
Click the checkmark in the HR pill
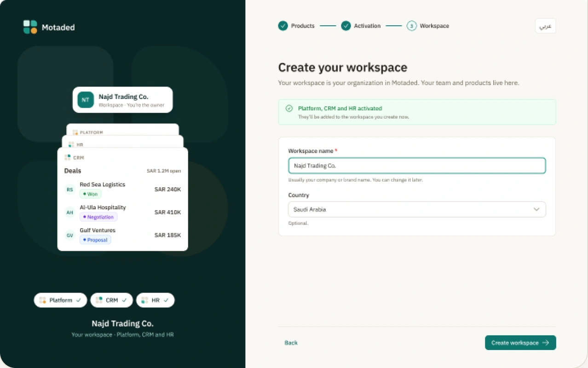(166, 300)
